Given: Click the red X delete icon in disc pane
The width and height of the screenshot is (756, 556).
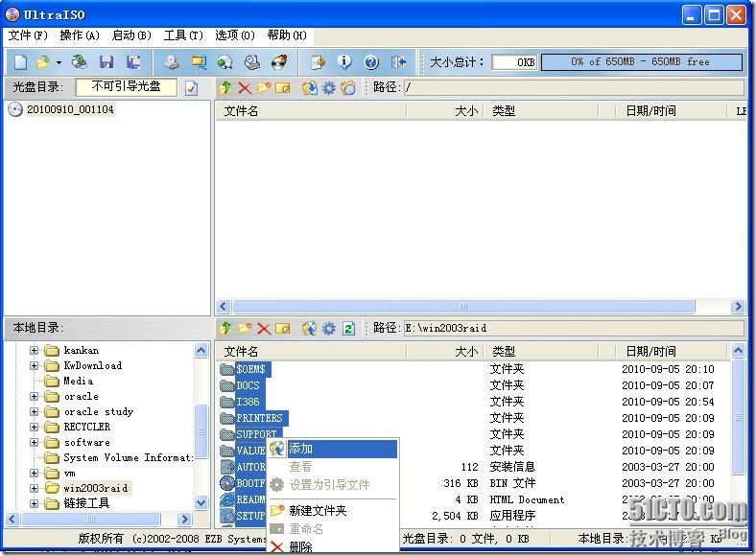Looking at the screenshot, I should [245, 87].
